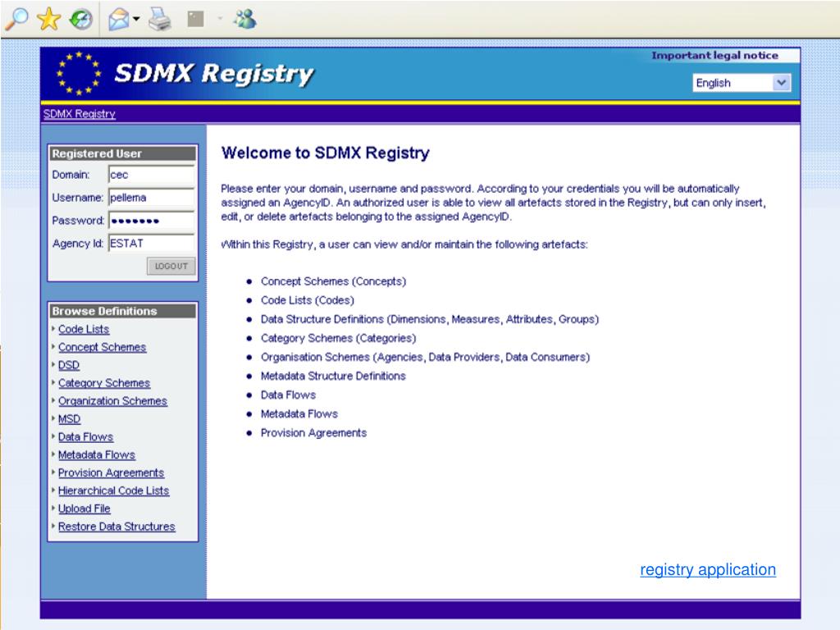This screenshot has height=630, width=840.
Task: Click the gray square toolbar icon
Action: click(x=195, y=20)
